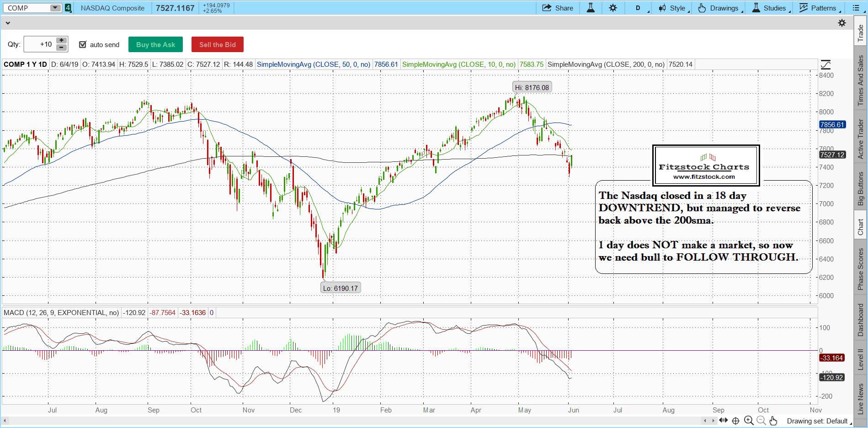The image size is (868, 428).
Task: Click the trade bar settings gear
Action: (842, 23)
